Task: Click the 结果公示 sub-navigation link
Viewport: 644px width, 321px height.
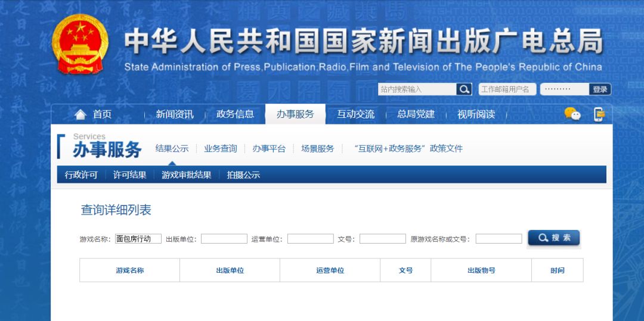Action: click(x=172, y=149)
